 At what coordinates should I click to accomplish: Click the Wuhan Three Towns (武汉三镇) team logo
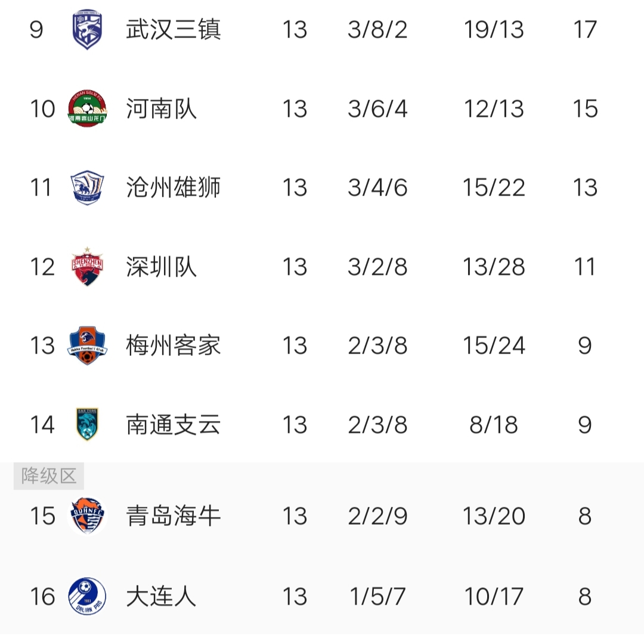[87, 29]
